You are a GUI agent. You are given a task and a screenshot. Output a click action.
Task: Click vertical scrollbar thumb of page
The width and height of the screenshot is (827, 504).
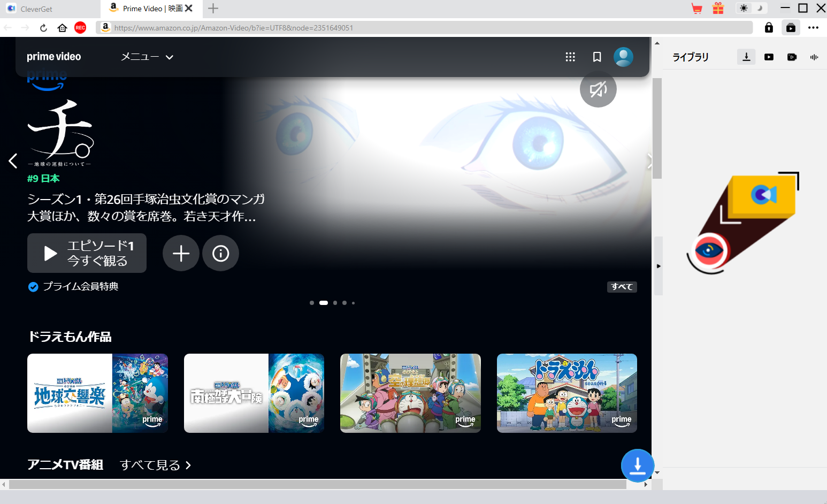coord(657,128)
